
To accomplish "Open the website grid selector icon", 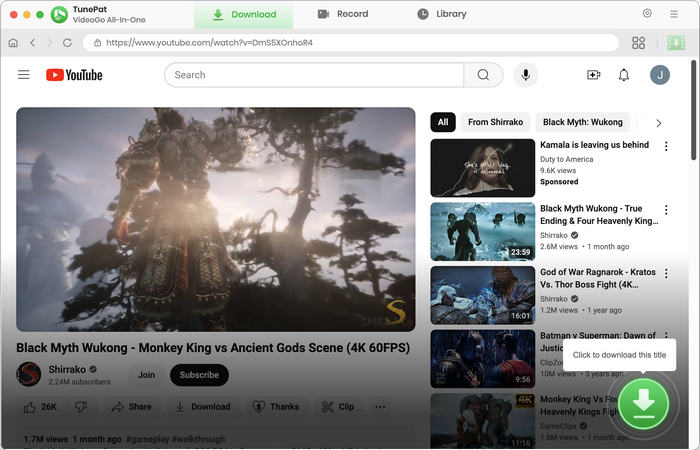I will tap(638, 42).
